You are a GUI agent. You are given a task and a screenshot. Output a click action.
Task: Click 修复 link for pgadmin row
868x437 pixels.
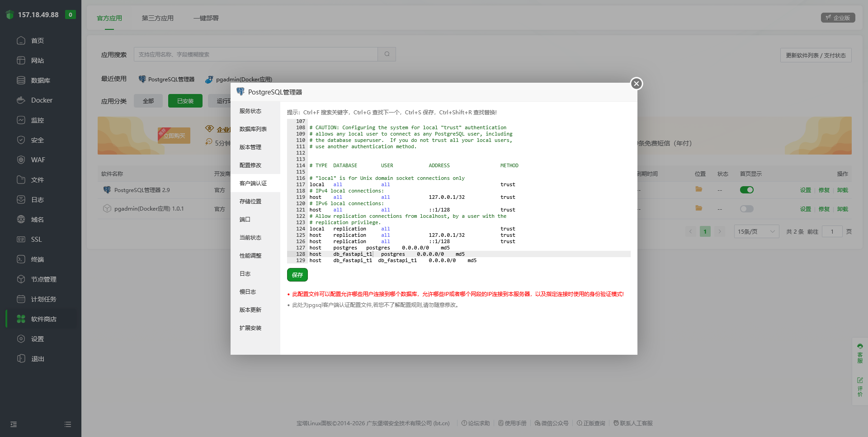click(x=824, y=209)
